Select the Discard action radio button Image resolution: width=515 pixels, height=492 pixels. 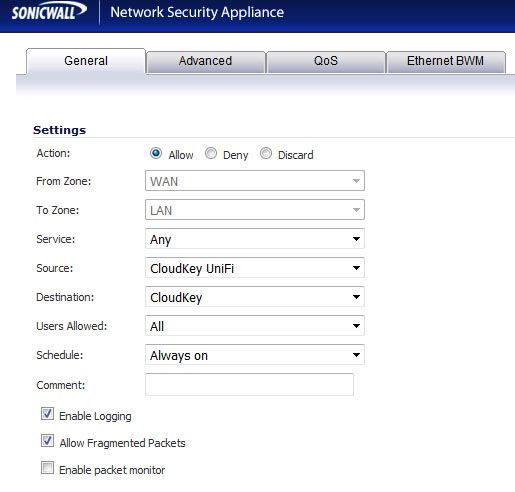coord(266,154)
